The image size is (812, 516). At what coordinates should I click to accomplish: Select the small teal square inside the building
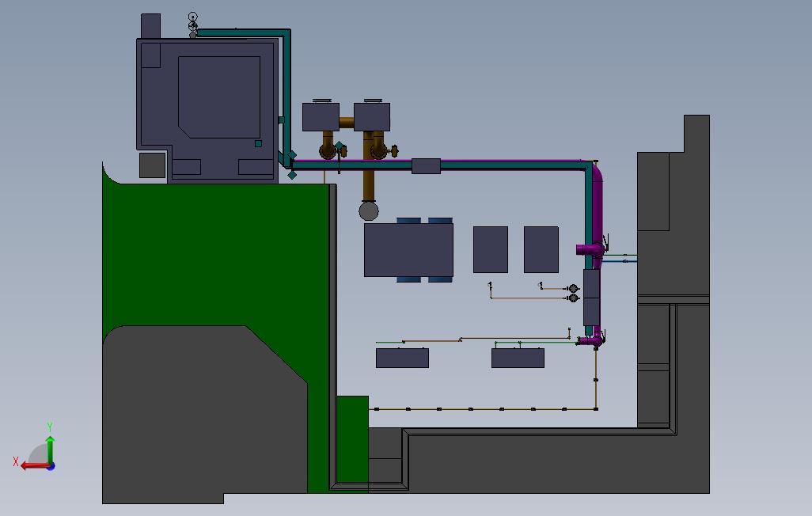pyautogui.click(x=258, y=143)
